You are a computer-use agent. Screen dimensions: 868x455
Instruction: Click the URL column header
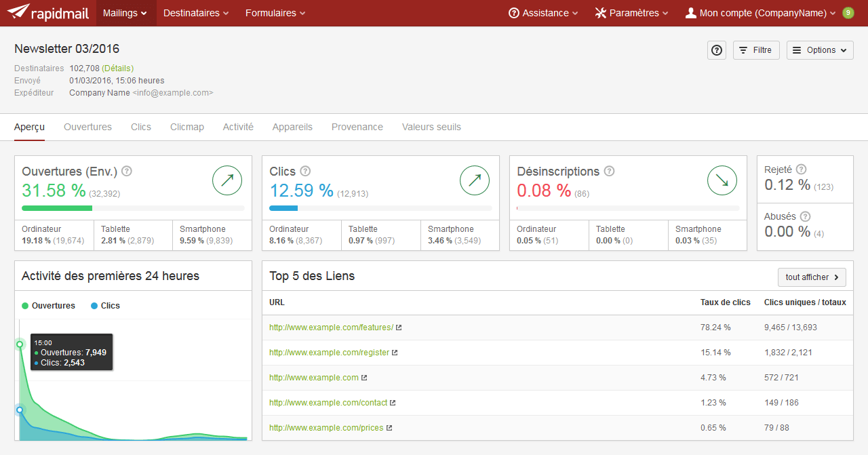(x=277, y=302)
